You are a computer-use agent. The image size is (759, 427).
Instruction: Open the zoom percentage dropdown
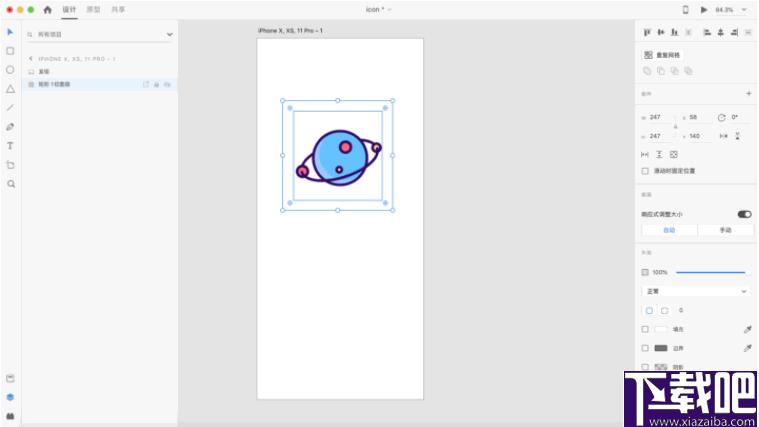[744, 10]
